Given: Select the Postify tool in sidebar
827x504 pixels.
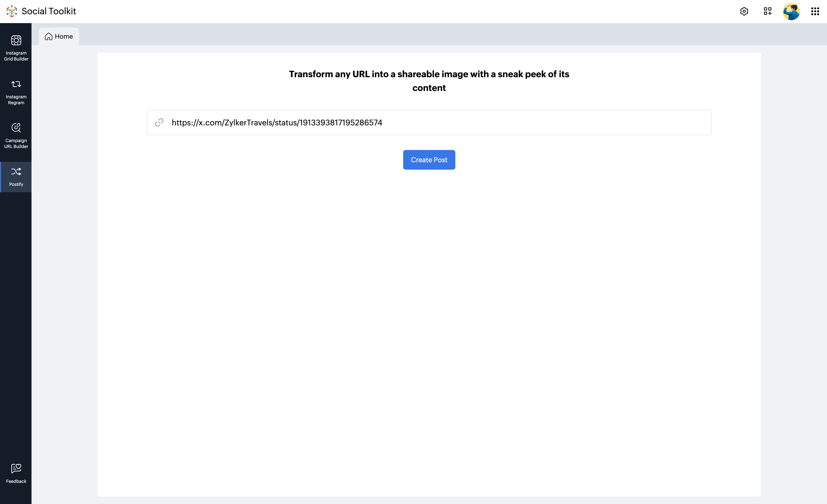Looking at the screenshot, I should [16, 177].
